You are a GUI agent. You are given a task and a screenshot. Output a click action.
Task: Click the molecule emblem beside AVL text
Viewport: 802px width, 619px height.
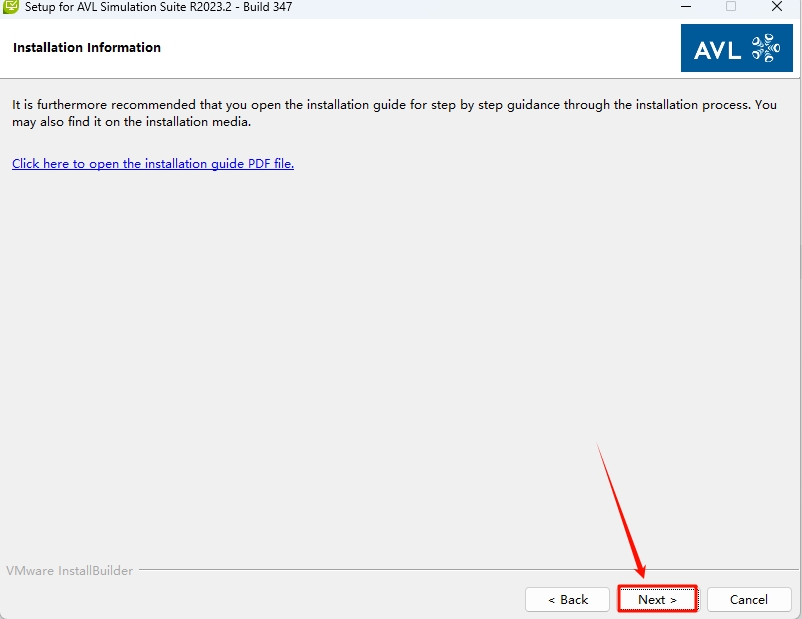click(764, 48)
